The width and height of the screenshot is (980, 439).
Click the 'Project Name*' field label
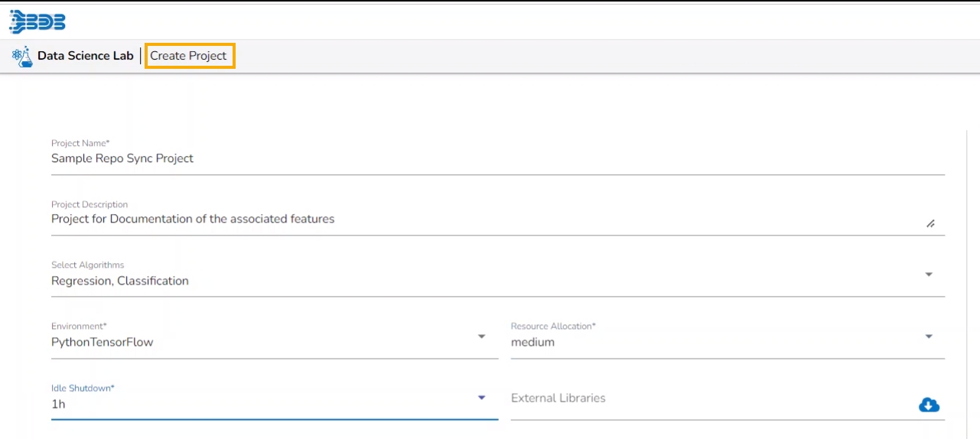pos(80,143)
